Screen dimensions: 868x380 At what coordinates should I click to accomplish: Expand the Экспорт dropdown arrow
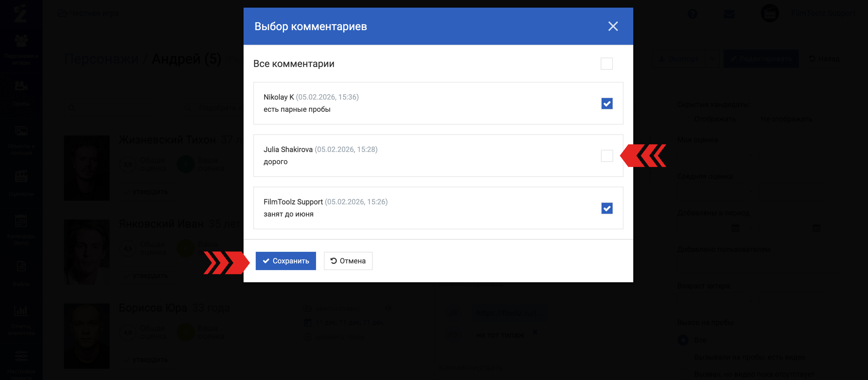click(x=712, y=59)
